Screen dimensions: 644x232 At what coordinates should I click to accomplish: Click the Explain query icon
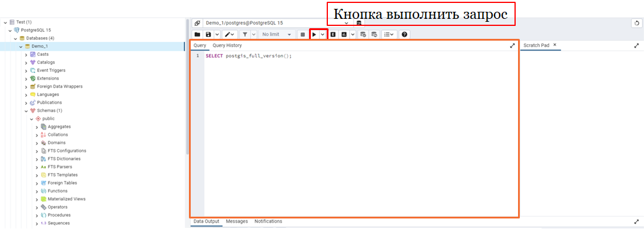click(x=333, y=35)
